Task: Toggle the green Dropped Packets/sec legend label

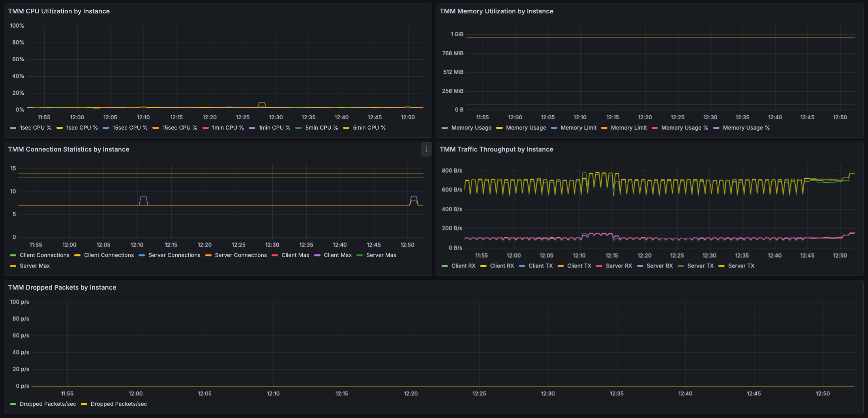Action: (48, 404)
